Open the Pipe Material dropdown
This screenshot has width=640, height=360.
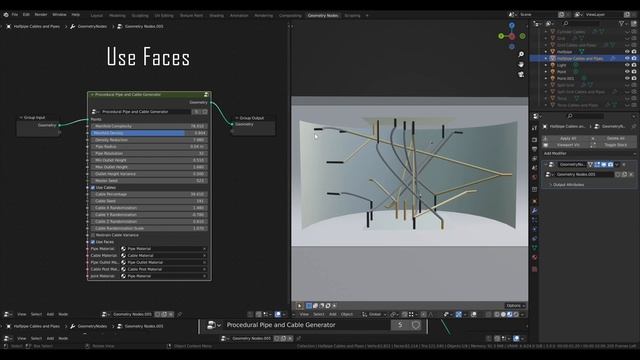tap(164, 249)
